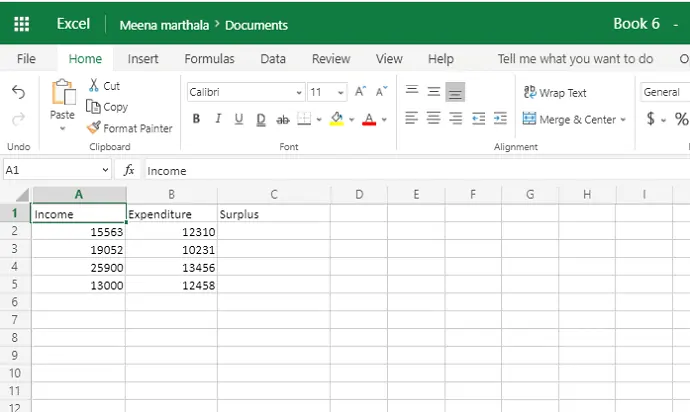Open the Insert ribbon tab
Viewport: 690px width, 412px height.
pyautogui.click(x=143, y=59)
